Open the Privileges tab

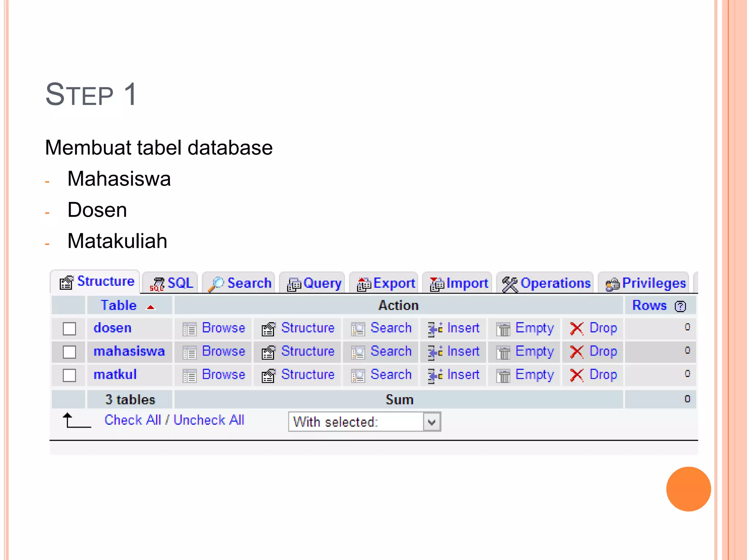pos(644,283)
